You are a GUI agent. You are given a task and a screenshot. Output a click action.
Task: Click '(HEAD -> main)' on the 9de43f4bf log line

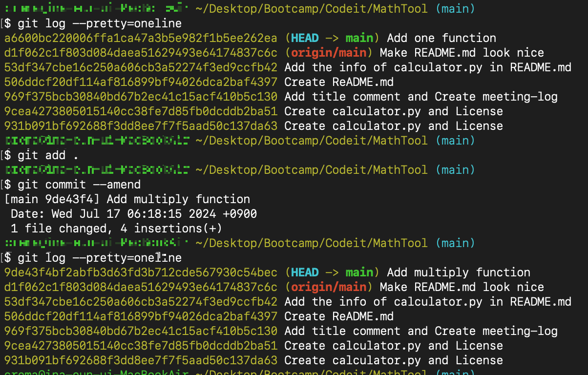click(332, 272)
